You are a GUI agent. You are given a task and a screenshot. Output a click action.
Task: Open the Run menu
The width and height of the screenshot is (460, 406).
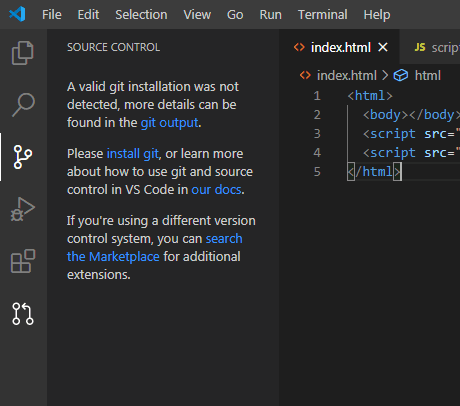tap(271, 15)
